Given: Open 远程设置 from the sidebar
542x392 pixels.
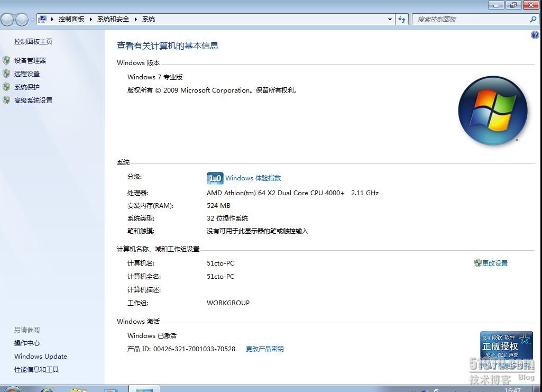Looking at the screenshot, I should (x=27, y=74).
